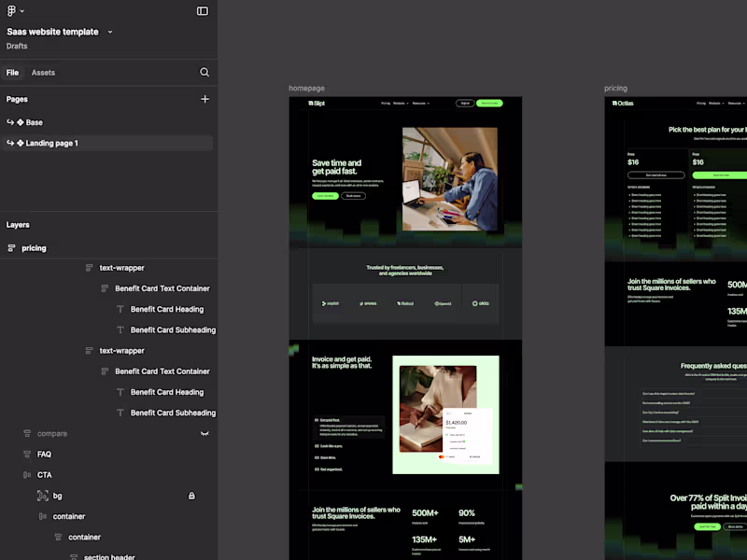The height and width of the screenshot is (560, 747).
Task: Click the horizontal layout icon beside CTA
Action: point(27,475)
